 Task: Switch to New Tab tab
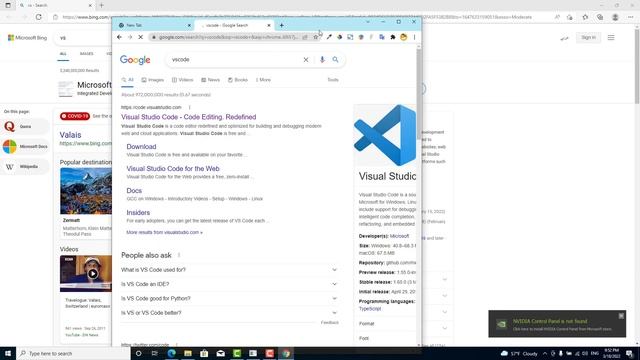pos(155,25)
